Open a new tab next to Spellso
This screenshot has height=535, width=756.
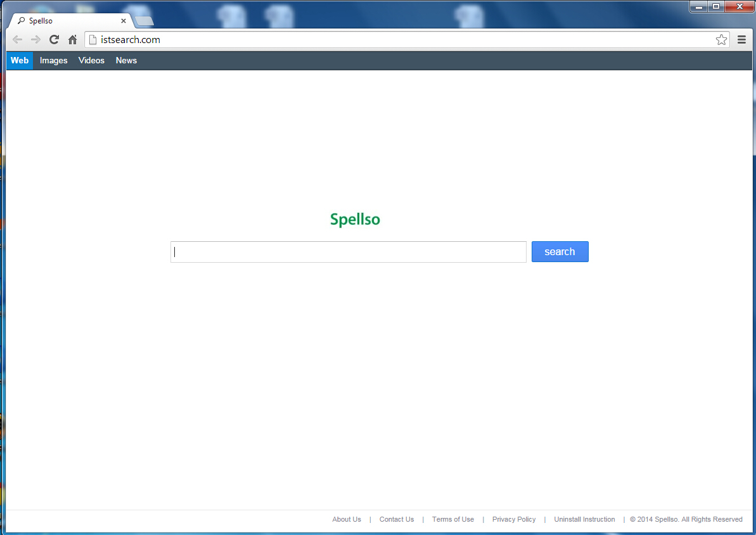(144, 21)
